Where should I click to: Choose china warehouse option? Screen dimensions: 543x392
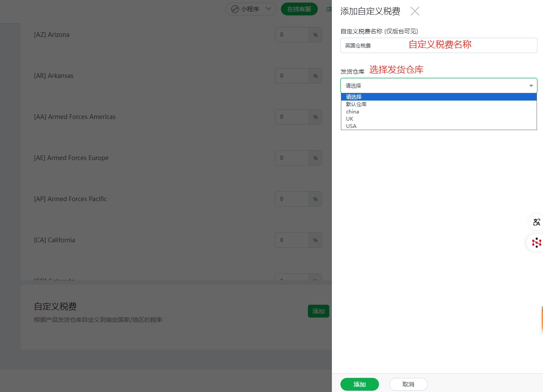click(x=352, y=111)
